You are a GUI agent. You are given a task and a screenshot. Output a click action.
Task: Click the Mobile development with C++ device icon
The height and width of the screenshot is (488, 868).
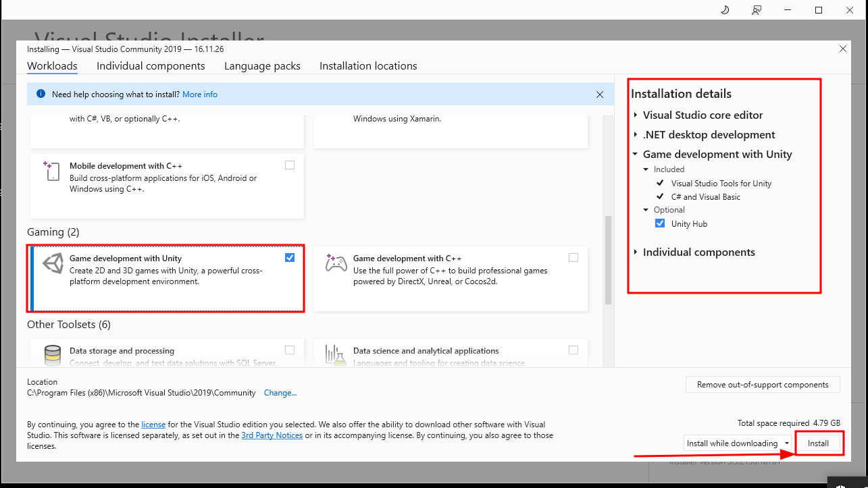[52, 171]
